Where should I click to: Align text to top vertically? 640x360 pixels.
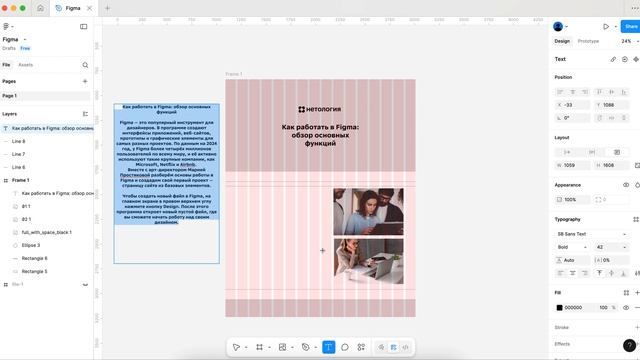coord(599,273)
